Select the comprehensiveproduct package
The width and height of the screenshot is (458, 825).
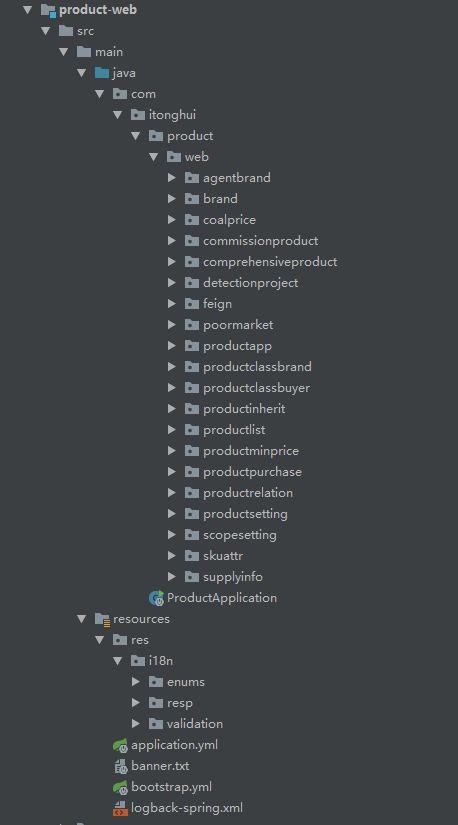click(270, 261)
